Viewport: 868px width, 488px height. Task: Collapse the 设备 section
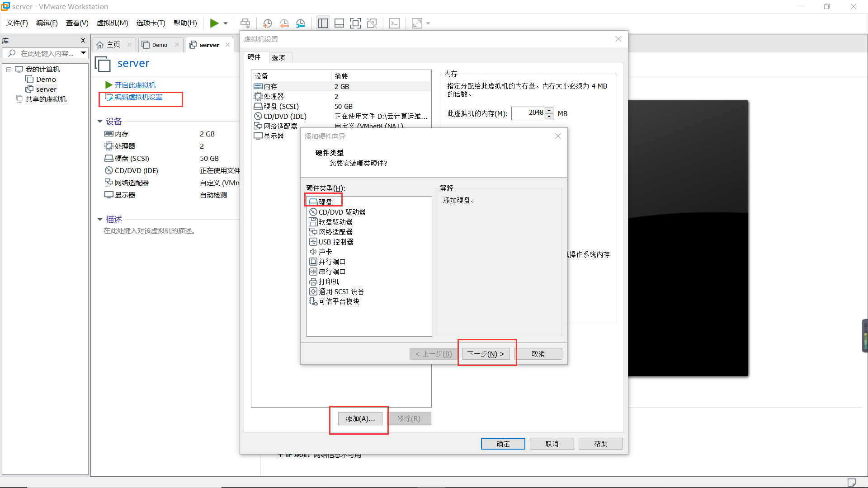[100, 122]
